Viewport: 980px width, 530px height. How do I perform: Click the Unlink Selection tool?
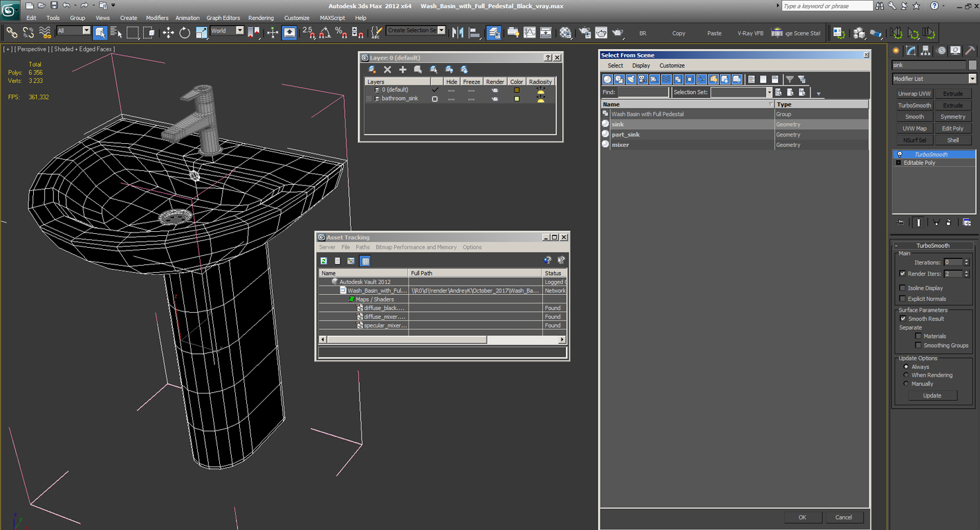coord(28,32)
